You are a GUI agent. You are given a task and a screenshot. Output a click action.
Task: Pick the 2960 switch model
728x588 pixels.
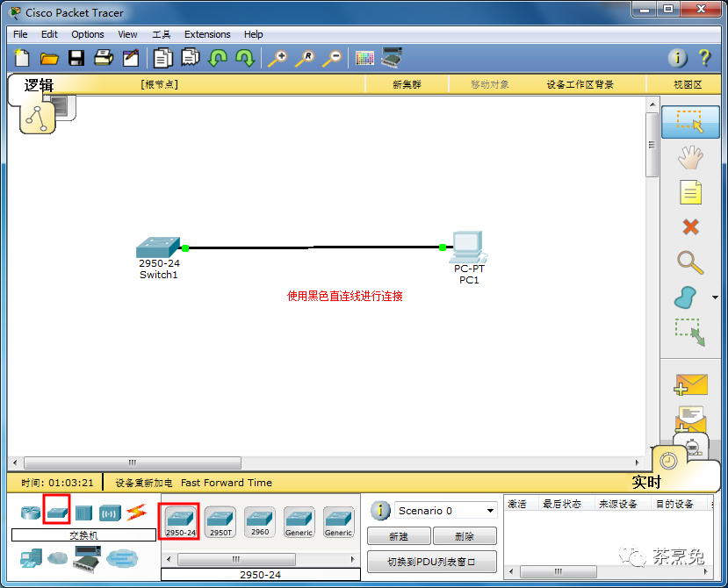260,521
